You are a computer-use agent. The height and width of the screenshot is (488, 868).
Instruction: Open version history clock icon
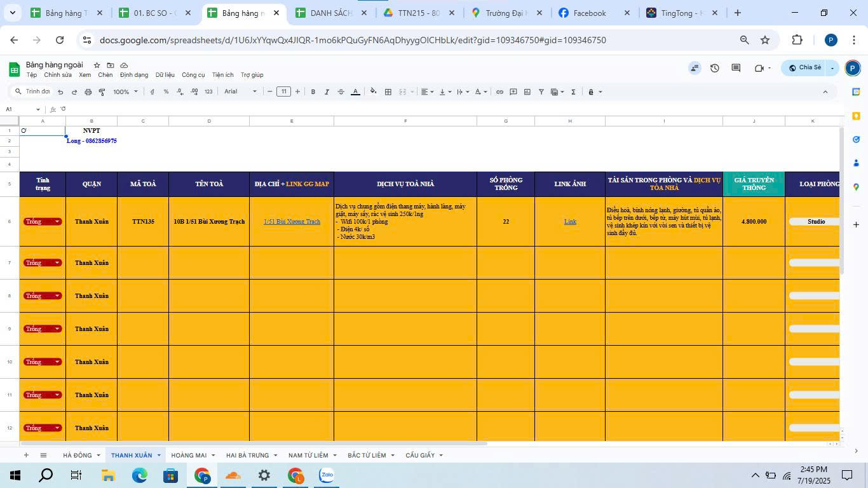[715, 68]
